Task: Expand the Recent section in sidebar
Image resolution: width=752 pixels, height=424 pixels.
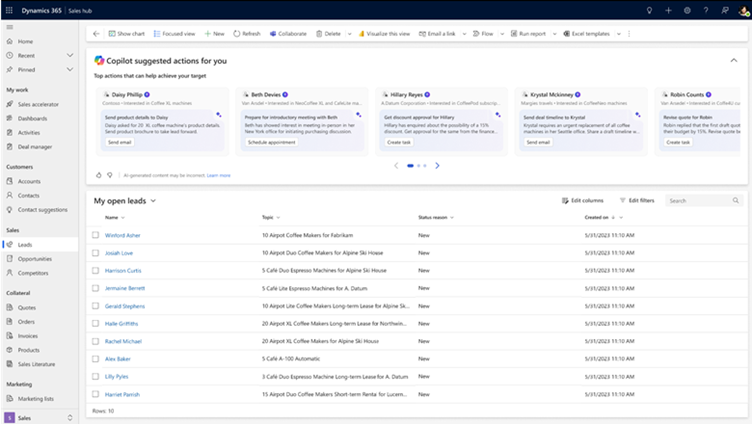Action: (x=69, y=56)
